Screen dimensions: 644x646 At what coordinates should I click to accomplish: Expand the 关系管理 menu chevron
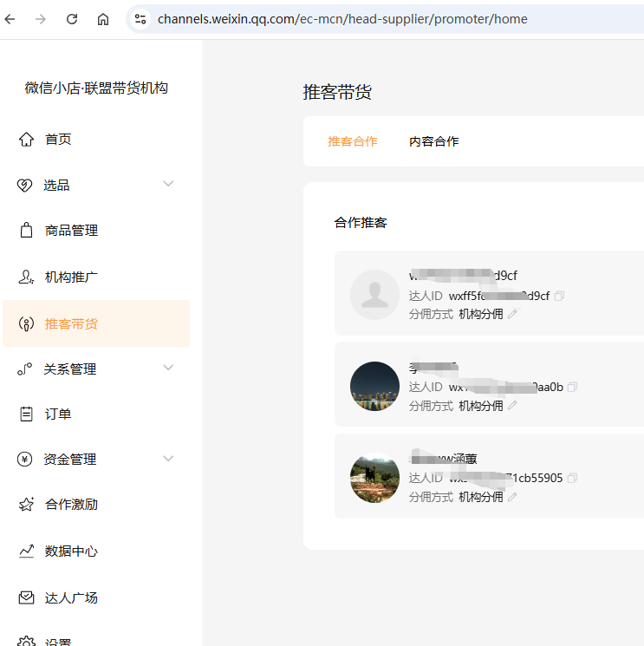click(168, 367)
